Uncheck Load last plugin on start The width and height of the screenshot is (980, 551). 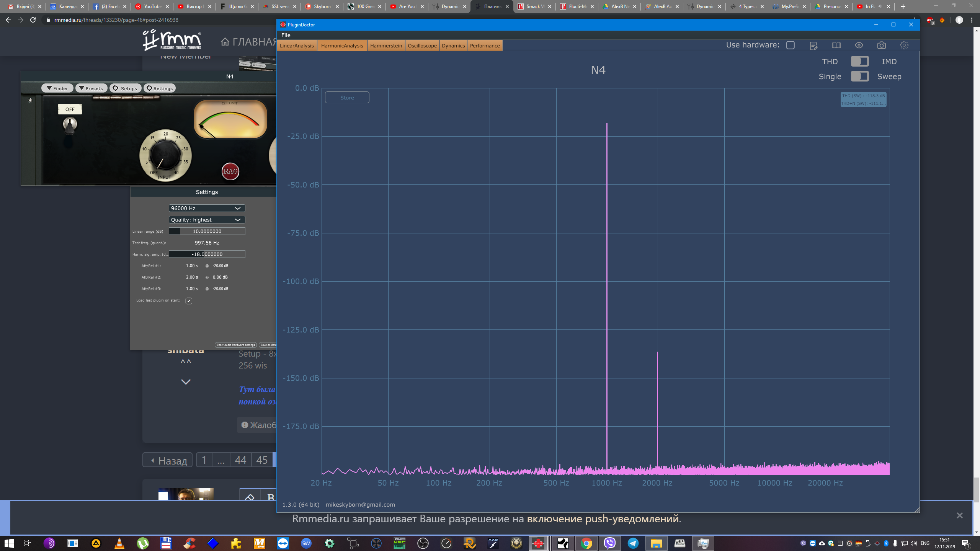point(189,301)
